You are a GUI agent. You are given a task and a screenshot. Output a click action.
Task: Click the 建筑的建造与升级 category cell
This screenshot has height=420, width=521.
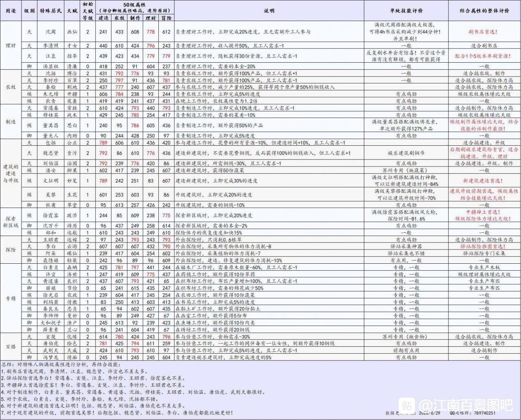click(11, 173)
